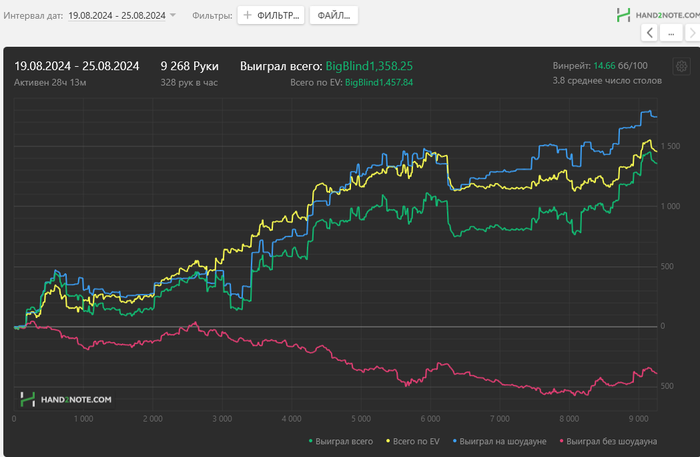The height and width of the screenshot is (457, 700).
Task: Click the 'ФИЛЬТР...' add filter button
Action: (x=272, y=16)
